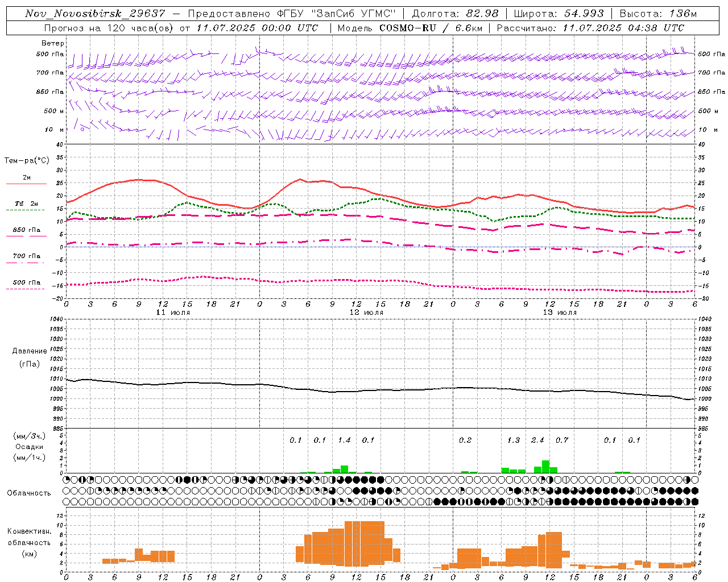The height and width of the screenshot is (582, 728).
Task: Click the Прогноз на 120 часа(ов) text
Action: pyautogui.click(x=110, y=28)
